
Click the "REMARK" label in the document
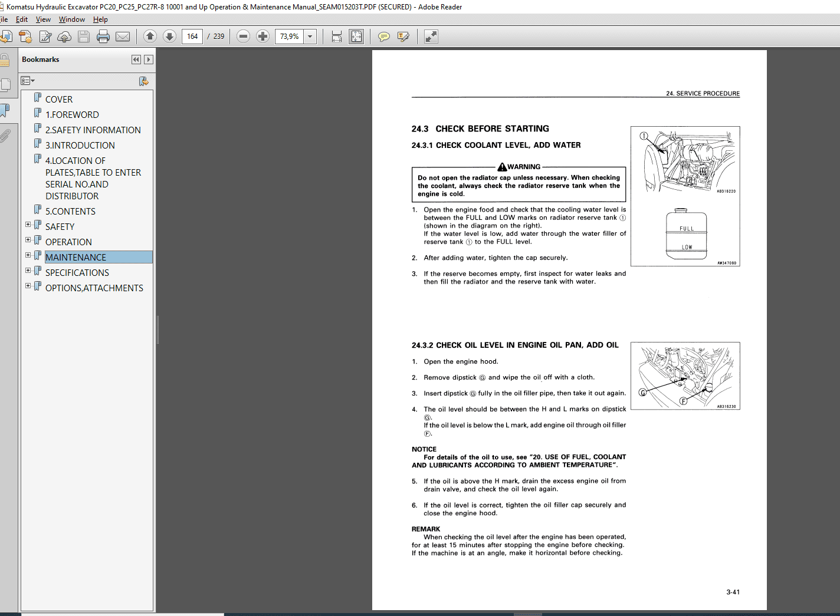(x=426, y=529)
